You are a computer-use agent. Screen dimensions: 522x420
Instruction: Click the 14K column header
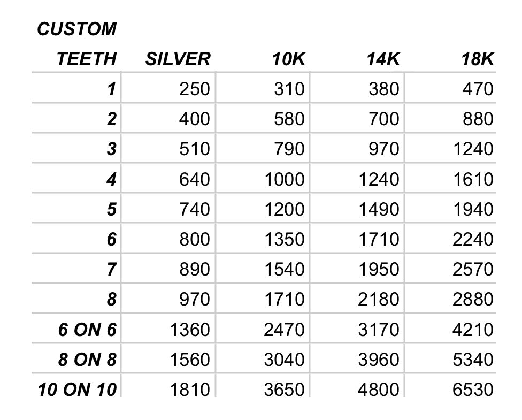click(383, 59)
